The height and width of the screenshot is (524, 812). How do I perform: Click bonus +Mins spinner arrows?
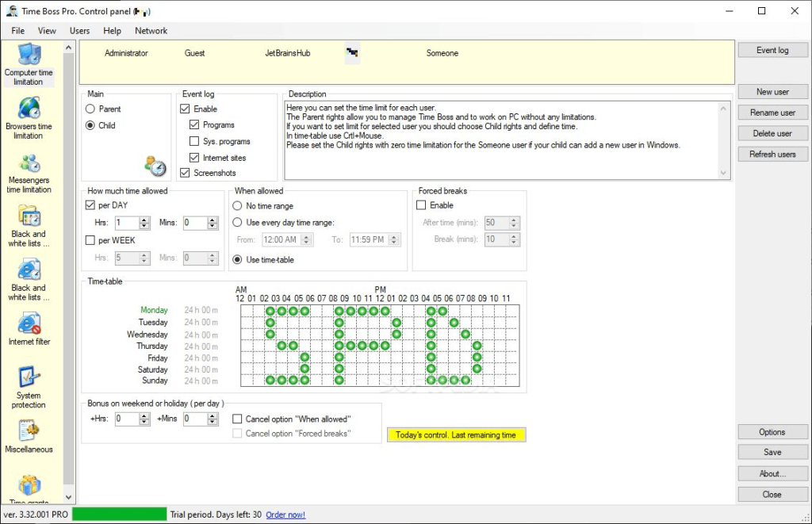point(213,419)
